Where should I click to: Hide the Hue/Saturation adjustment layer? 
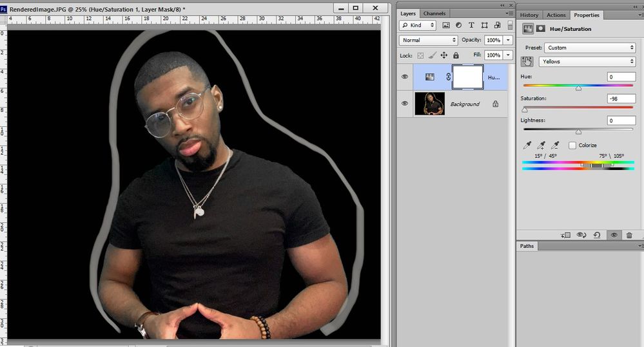coord(405,77)
